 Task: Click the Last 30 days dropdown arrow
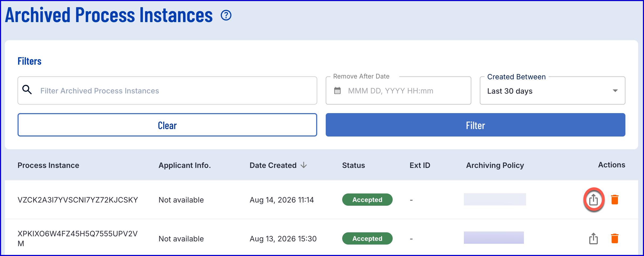coord(615,91)
